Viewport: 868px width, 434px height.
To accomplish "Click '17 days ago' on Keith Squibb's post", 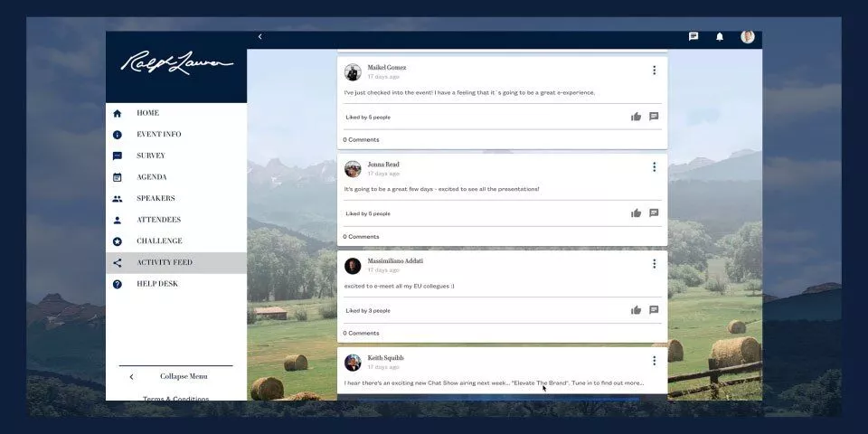I will (383, 367).
